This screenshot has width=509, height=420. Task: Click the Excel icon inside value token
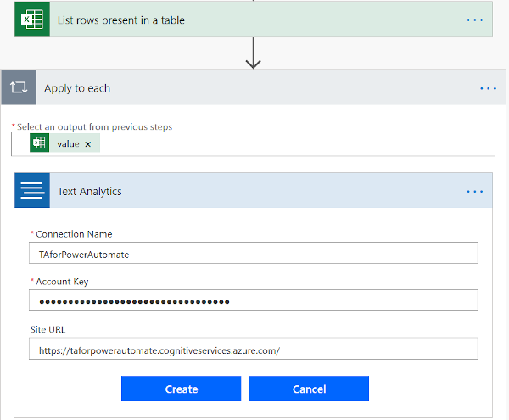[x=39, y=143]
